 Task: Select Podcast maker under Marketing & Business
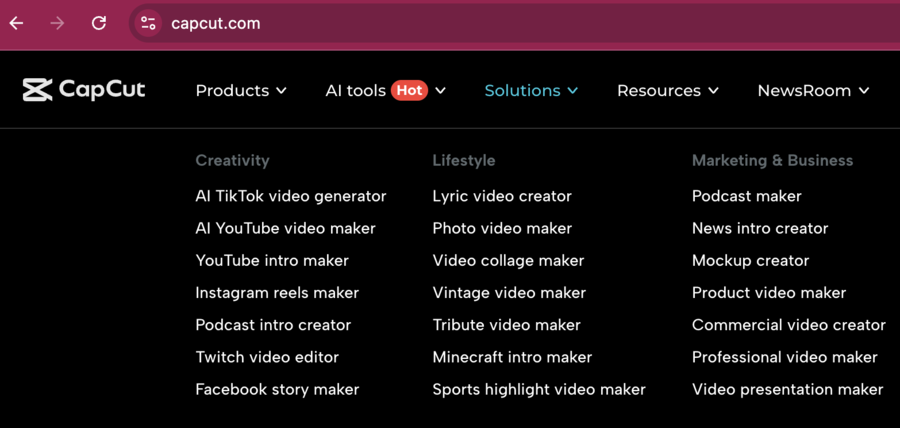746,196
